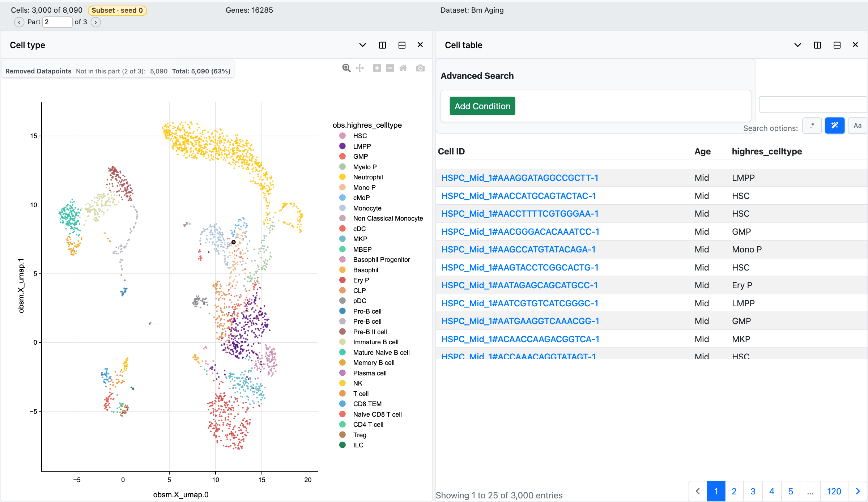
Task: Open cell HSPC_Mid_1#AATAGAGCAGCATGCC-1
Action: tap(519, 285)
